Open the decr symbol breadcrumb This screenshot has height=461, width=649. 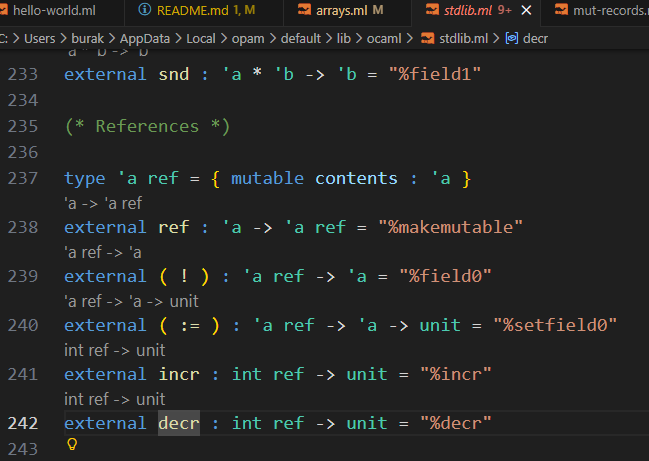(535, 38)
